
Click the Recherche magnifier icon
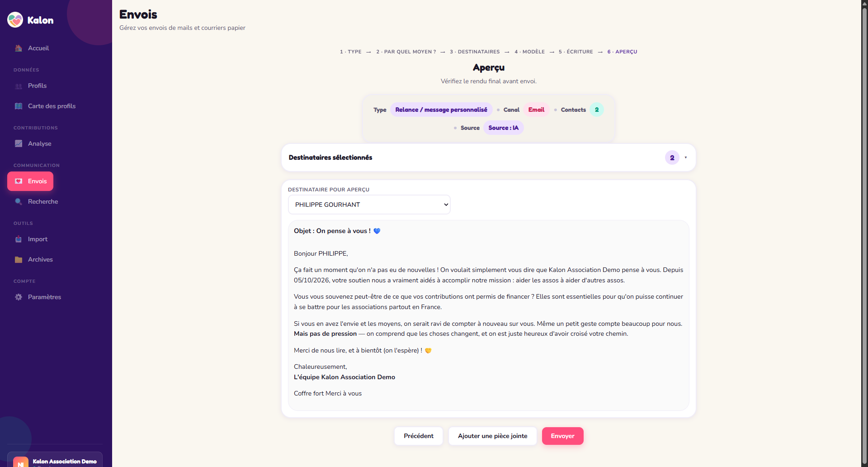tap(19, 201)
